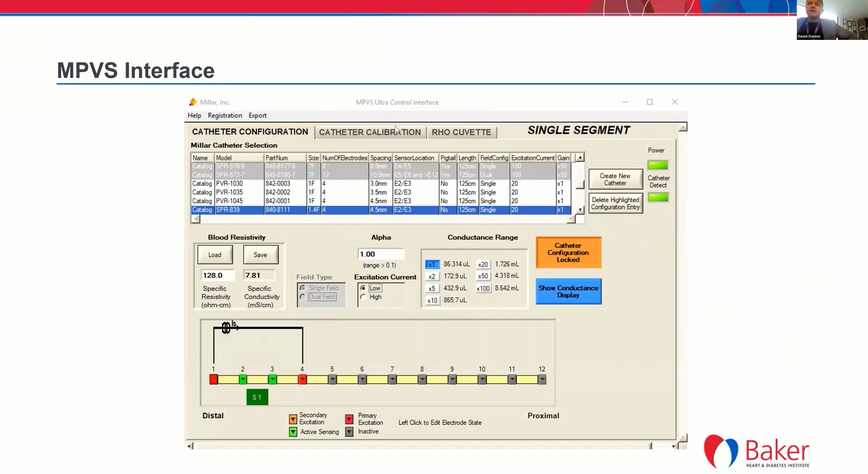868x474 pixels.
Task: Switch to Catheter Calibration tab
Action: pyautogui.click(x=369, y=132)
